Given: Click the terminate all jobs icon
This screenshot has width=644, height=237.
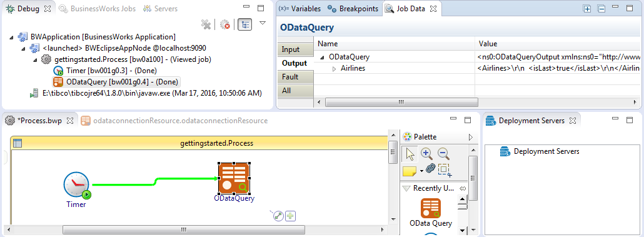Looking at the screenshot, I should pyautogui.click(x=224, y=24).
